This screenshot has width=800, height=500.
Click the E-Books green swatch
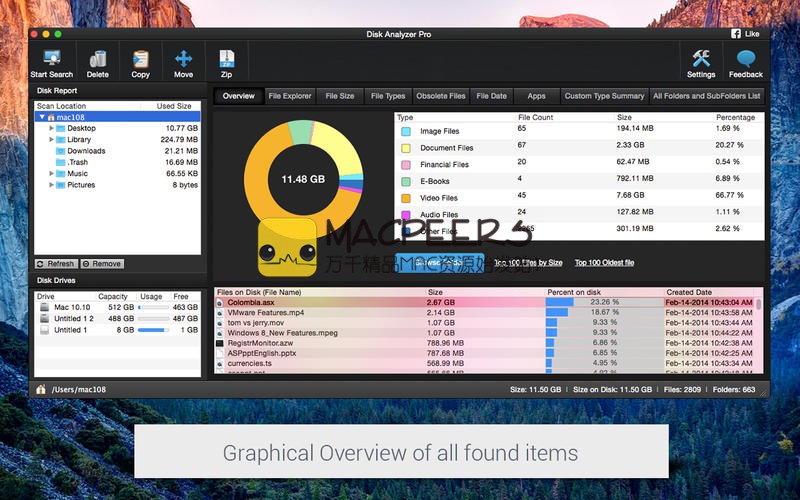click(406, 182)
